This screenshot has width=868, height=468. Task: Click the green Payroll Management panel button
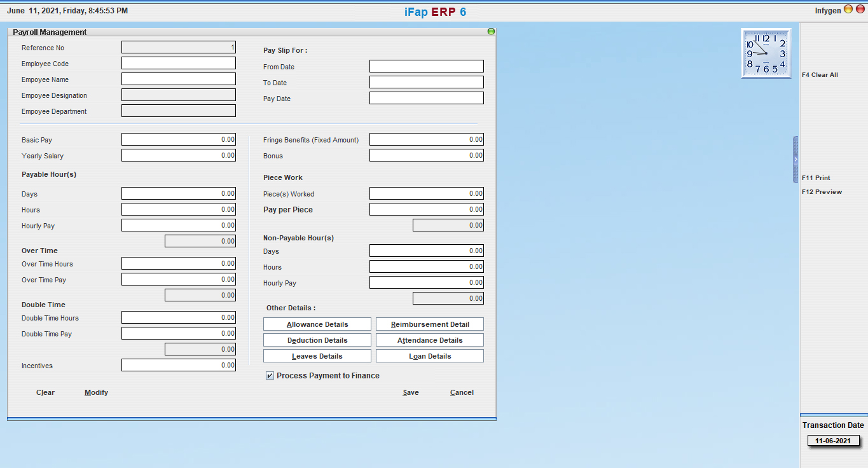click(491, 31)
